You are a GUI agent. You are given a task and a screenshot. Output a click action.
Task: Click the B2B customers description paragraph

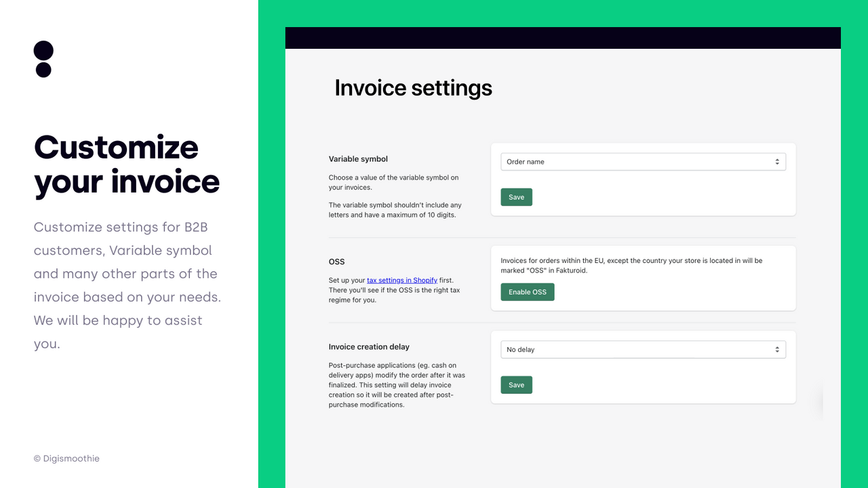pyautogui.click(x=127, y=285)
